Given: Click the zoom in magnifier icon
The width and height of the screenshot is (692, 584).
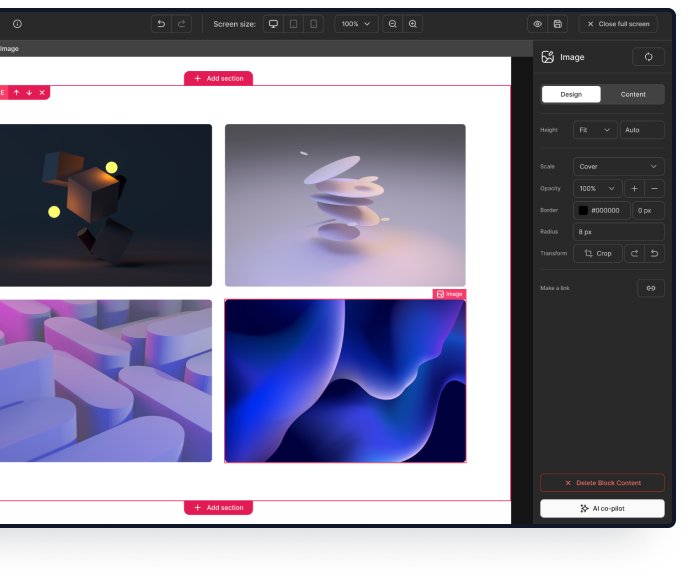Looking at the screenshot, I should click(413, 24).
